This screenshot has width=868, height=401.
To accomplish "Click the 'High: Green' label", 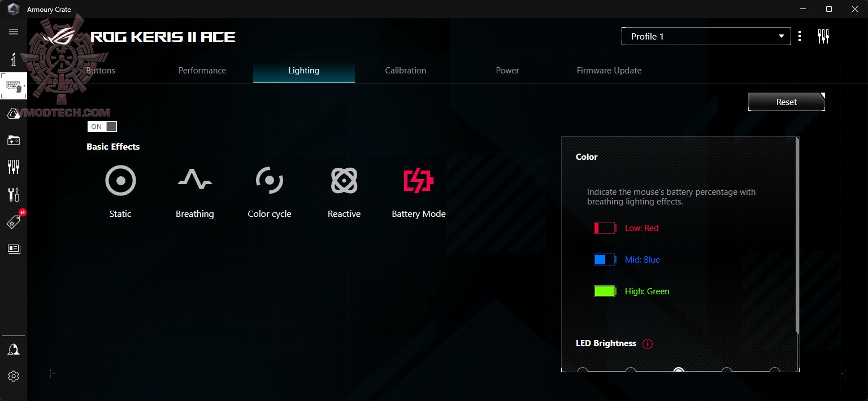I will click(x=647, y=291).
